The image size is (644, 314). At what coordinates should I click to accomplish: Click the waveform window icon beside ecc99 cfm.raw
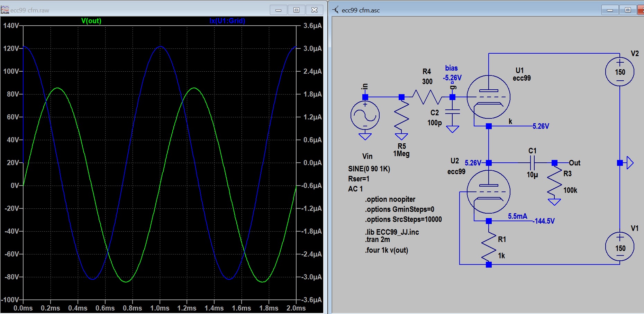5,10
